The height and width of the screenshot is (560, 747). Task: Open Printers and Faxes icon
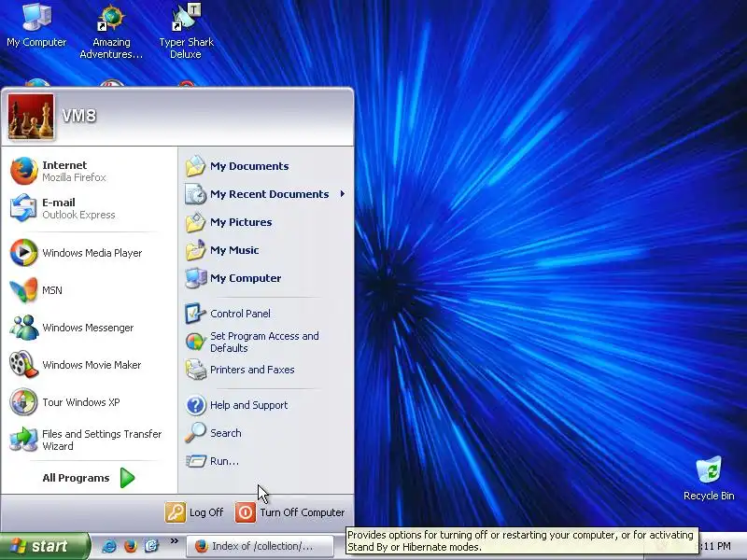[195, 370]
